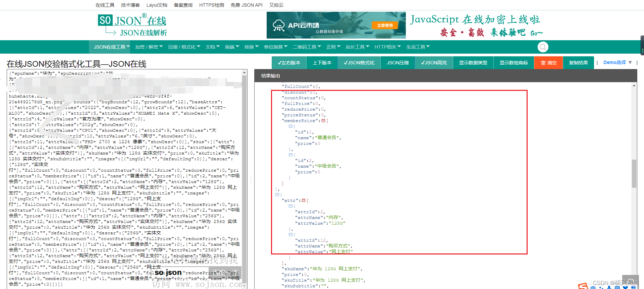Collapse the attr object with attrId 12
Viewport: 644px width, 289px height.
(290, 235)
